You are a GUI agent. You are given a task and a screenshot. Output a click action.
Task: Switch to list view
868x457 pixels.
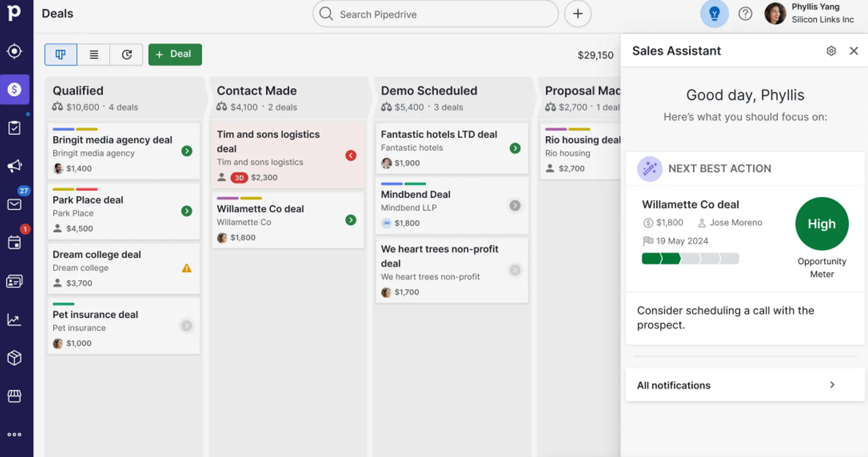94,54
